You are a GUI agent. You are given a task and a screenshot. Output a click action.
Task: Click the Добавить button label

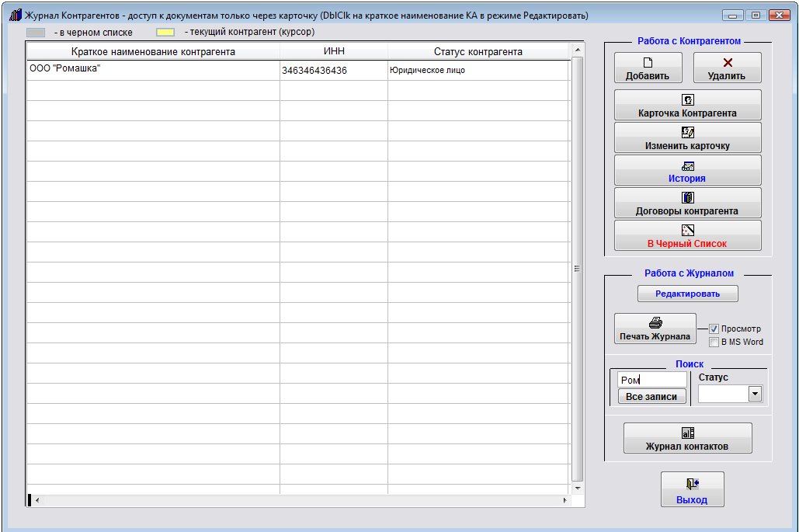647,76
